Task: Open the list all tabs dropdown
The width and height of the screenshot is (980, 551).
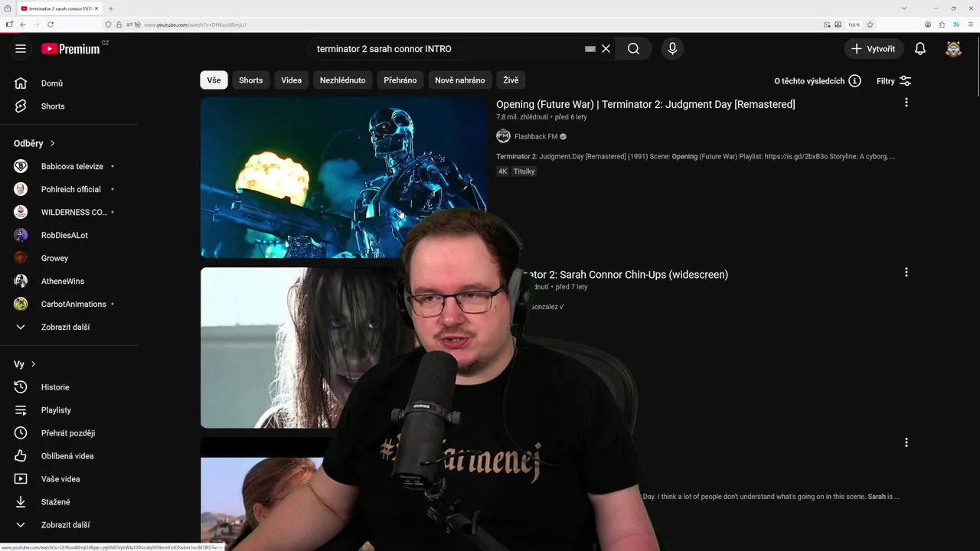Action: (904, 8)
